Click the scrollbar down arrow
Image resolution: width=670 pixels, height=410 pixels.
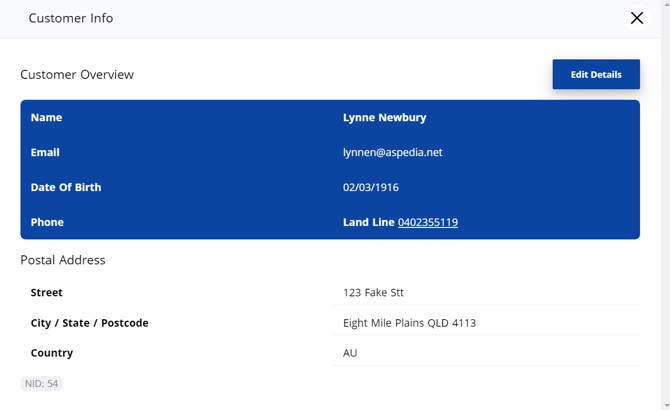[665, 404]
